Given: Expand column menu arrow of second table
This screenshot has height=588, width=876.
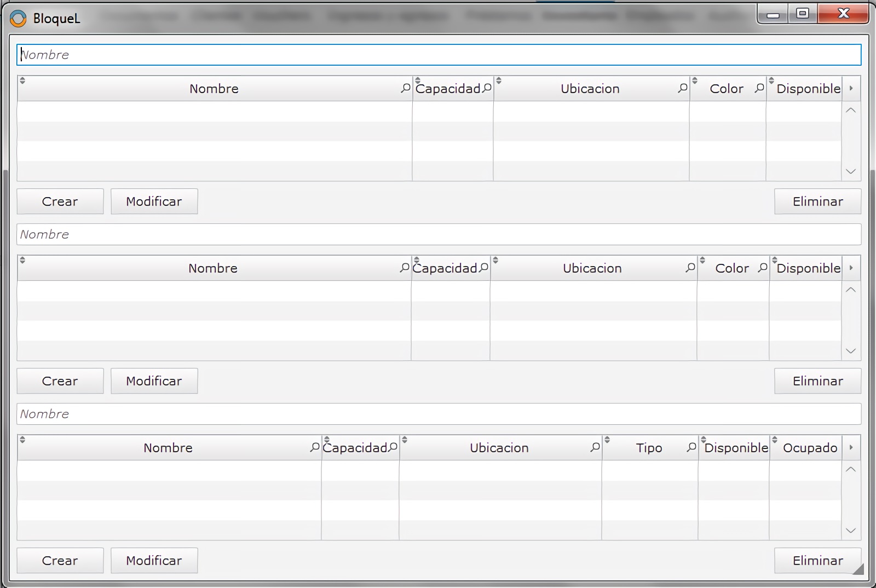Looking at the screenshot, I should pos(851,268).
